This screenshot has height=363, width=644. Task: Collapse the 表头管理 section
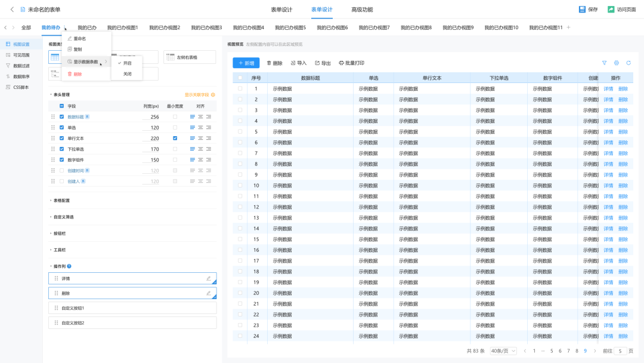pyautogui.click(x=56, y=94)
